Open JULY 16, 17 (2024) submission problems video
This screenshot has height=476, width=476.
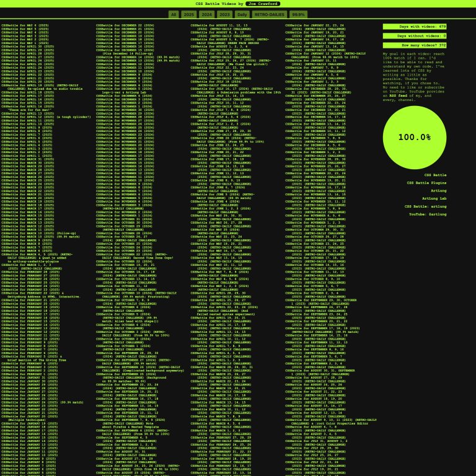(236, 90)
